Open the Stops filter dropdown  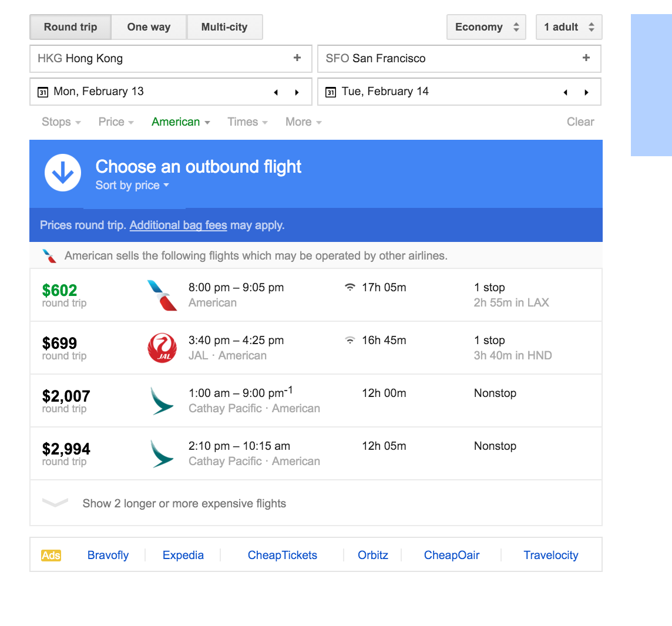(61, 122)
